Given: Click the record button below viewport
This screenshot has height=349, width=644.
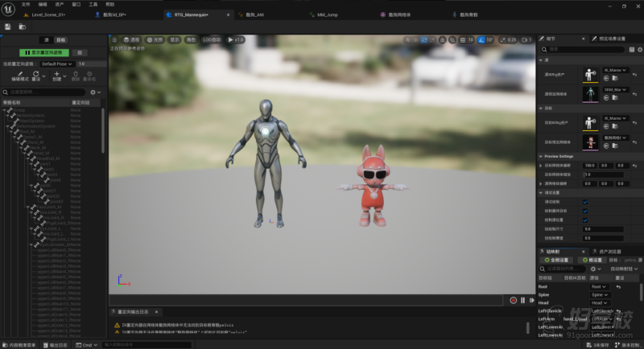Looking at the screenshot, I should point(513,300).
